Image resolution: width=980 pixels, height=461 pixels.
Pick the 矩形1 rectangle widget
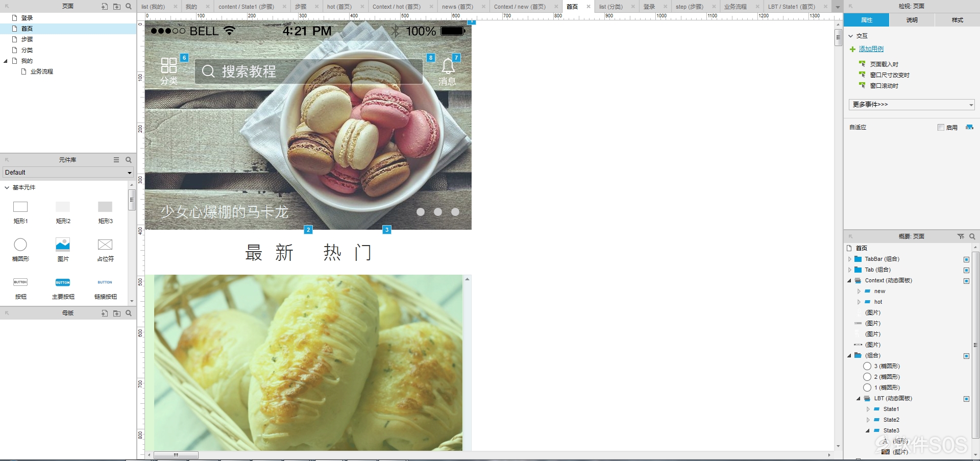point(20,212)
